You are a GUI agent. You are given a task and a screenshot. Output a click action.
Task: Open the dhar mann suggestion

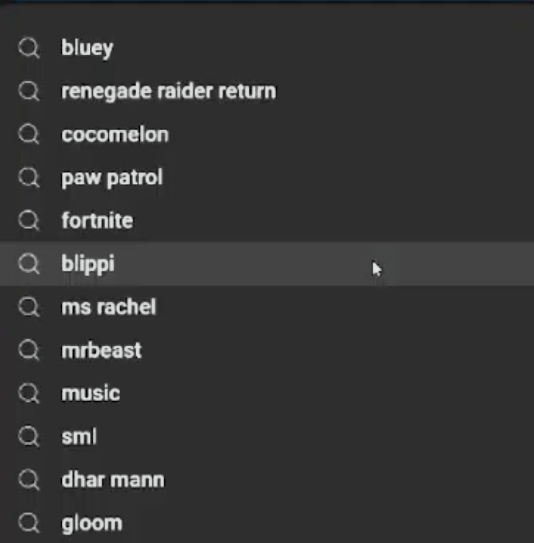(267, 480)
